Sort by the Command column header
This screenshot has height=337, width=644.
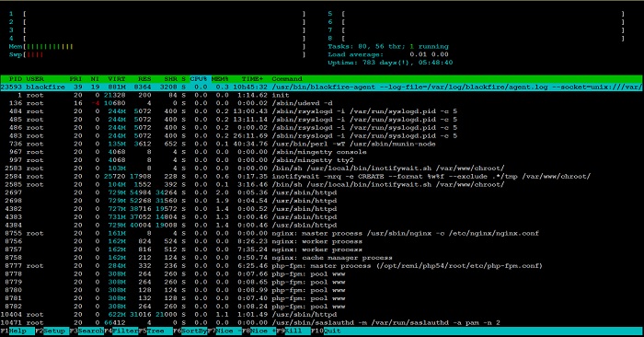tap(287, 78)
